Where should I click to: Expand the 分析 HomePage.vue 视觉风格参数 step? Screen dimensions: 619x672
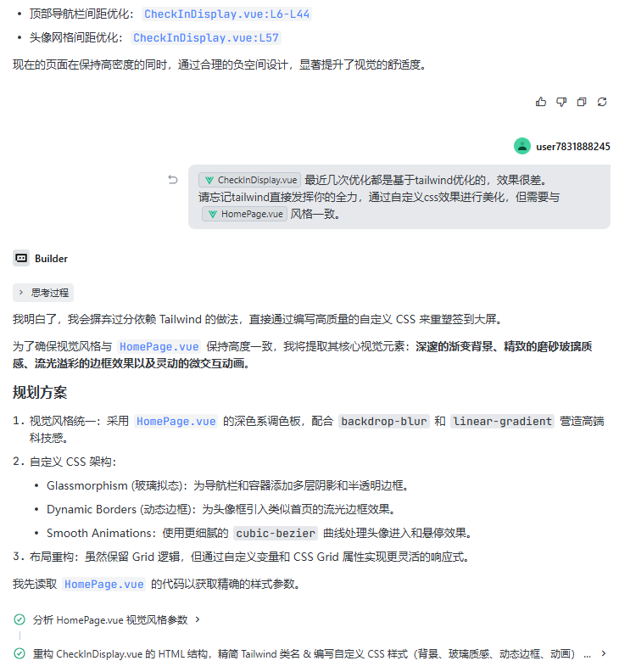pyautogui.click(x=198, y=620)
